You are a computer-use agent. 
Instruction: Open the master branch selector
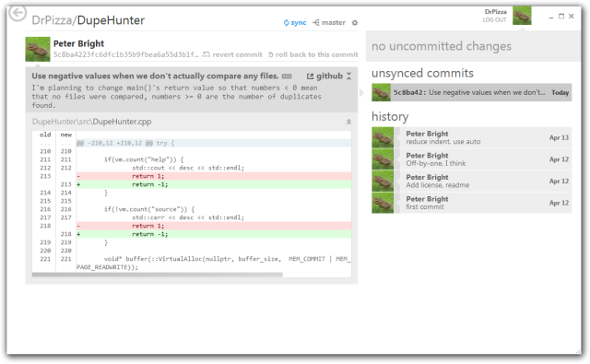329,22
